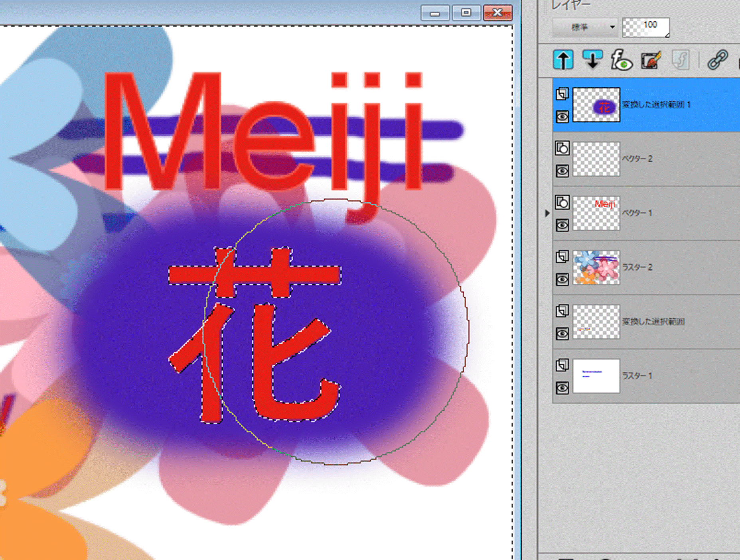The width and height of the screenshot is (740, 560).
Task: Click the ベクター 1 layer name
Action: (637, 213)
